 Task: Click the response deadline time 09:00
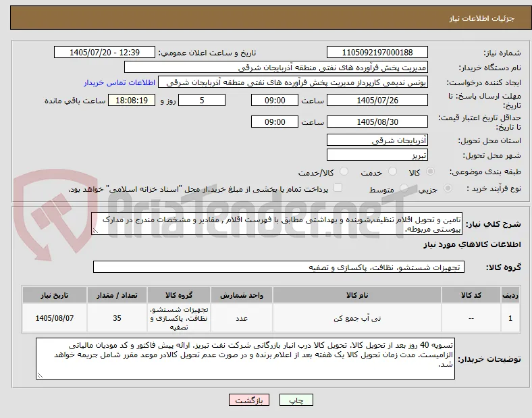click(275, 101)
